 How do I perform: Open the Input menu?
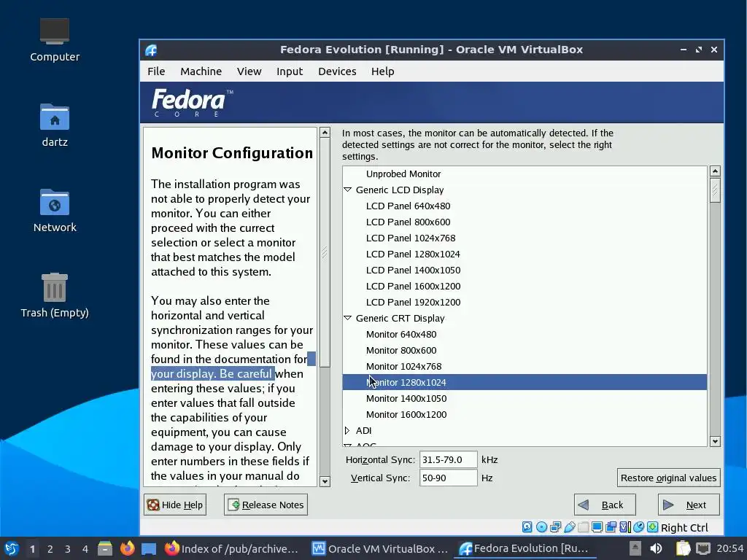coord(290,71)
